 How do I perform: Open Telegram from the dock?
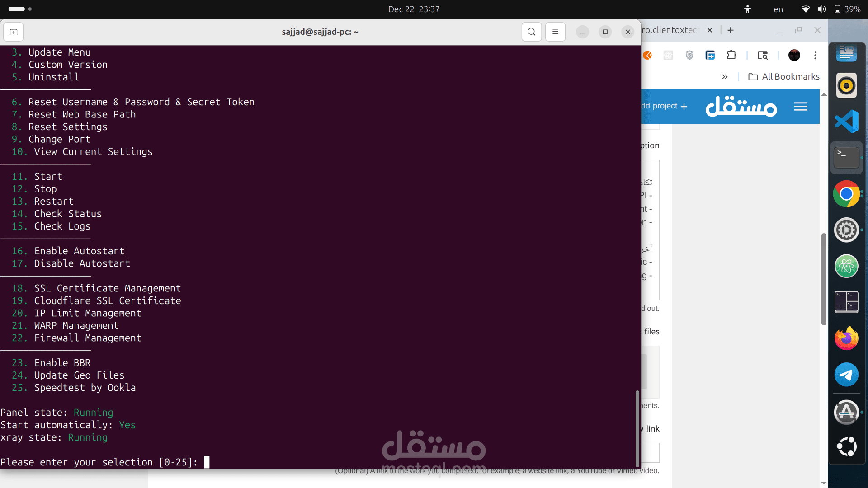846,375
